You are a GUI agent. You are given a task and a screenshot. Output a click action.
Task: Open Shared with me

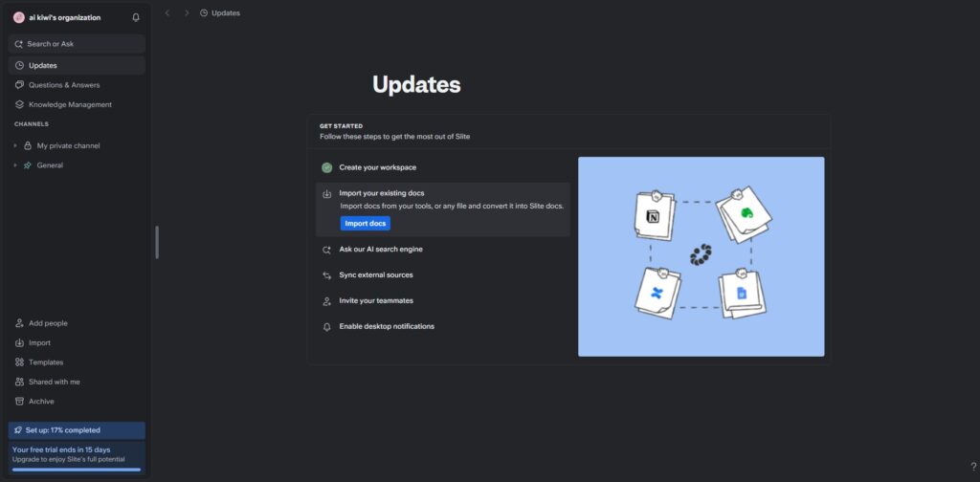[x=55, y=382]
